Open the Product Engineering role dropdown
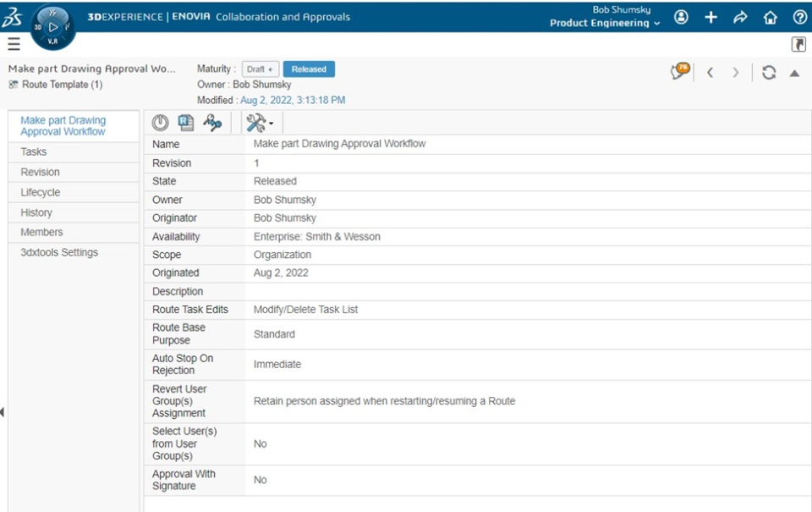This screenshot has height=512, width=812. (605, 23)
